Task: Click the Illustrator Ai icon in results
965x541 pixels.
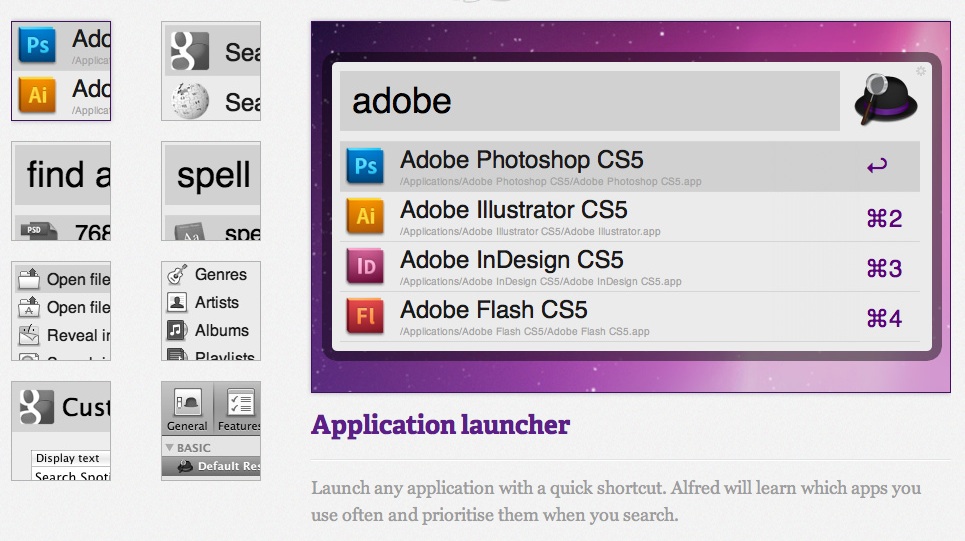Action: point(365,216)
